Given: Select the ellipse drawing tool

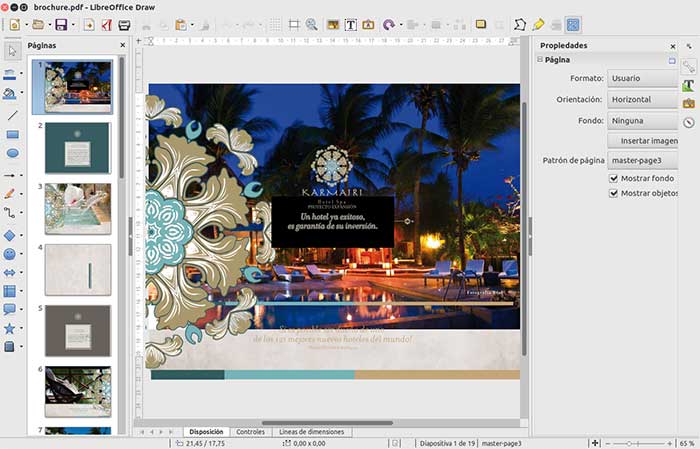Looking at the screenshot, I should click(x=12, y=153).
